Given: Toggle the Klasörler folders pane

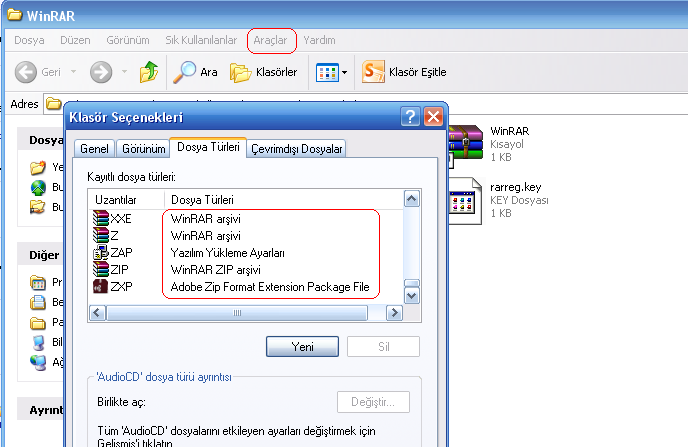Looking at the screenshot, I should (x=263, y=72).
